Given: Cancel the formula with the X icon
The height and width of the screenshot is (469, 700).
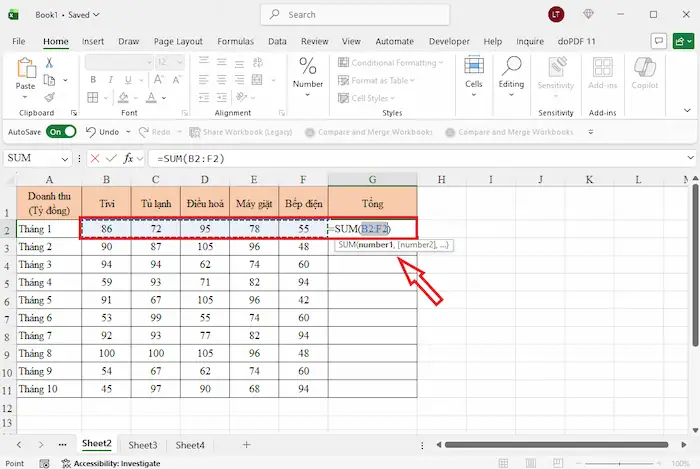Looking at the screenshot, I should (95, 158).
